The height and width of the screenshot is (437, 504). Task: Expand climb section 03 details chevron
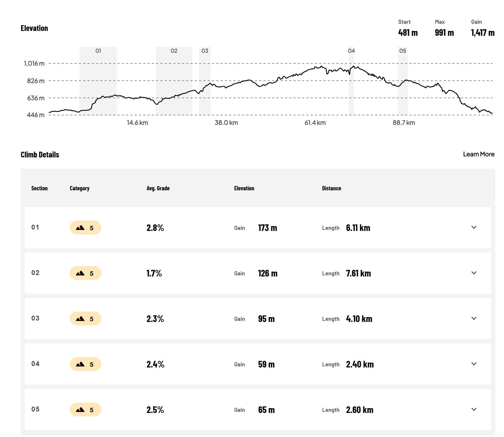(x=474, y=319)
